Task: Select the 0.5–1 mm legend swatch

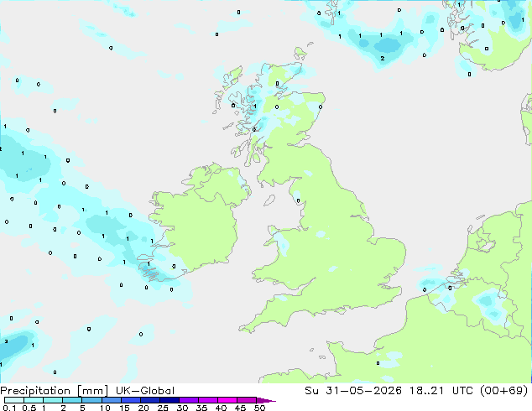Action: pos(34,400)
